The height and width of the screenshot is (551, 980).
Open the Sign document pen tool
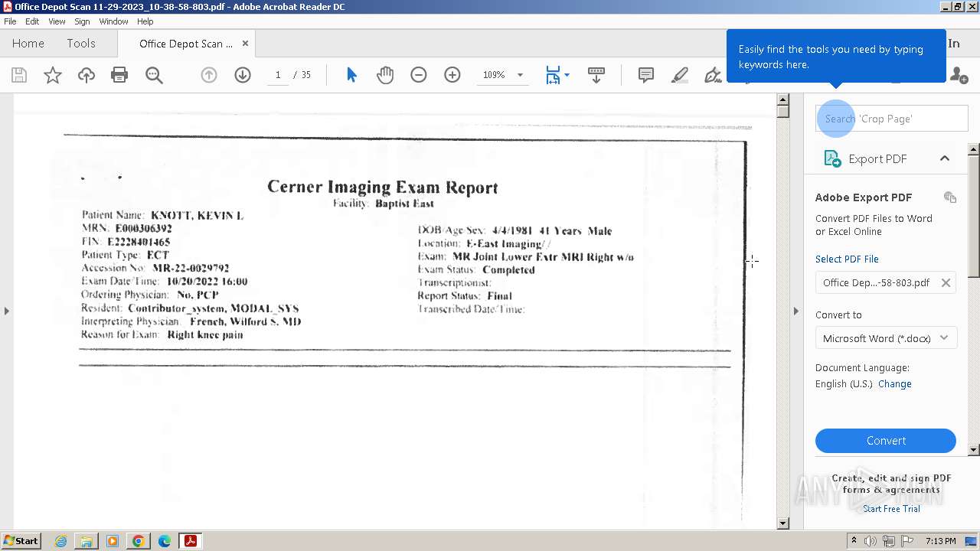(713, 75)
